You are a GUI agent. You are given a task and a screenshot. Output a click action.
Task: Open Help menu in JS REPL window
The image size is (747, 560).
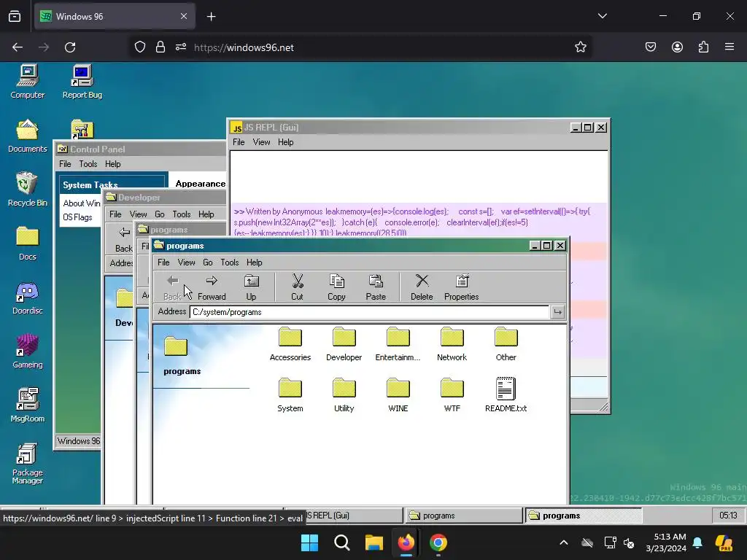(x=286, y=142)
